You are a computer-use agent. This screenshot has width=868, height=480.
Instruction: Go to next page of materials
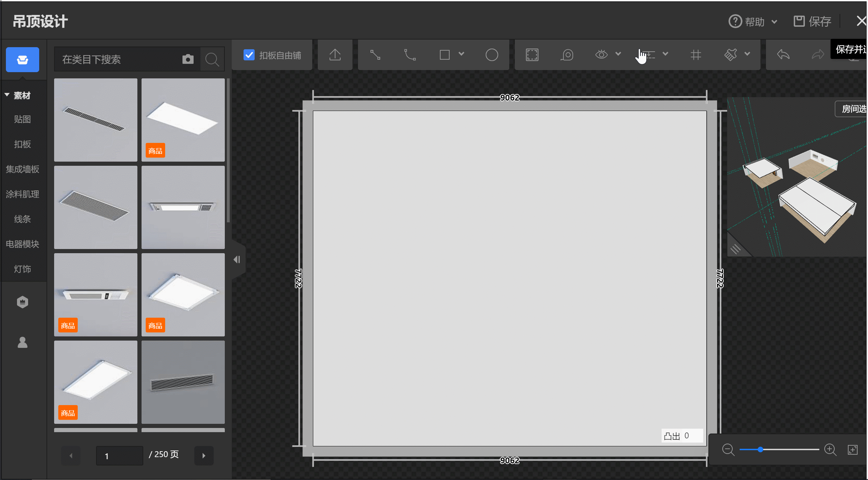point(204,455)
